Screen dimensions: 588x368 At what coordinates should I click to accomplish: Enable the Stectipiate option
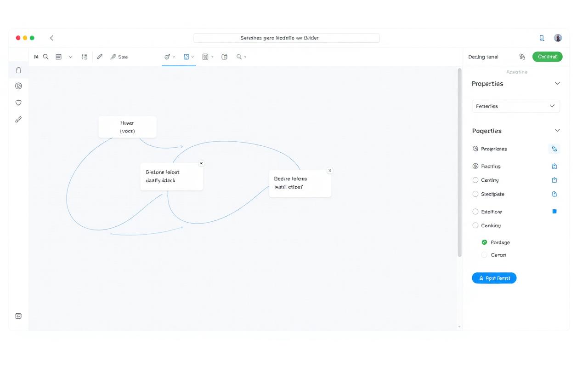point(475,194)
